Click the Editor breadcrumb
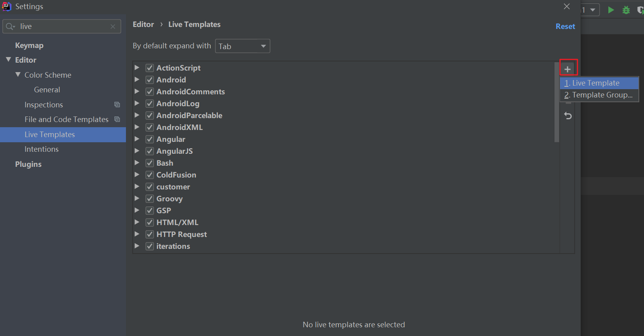 click(x=143, y=25)
